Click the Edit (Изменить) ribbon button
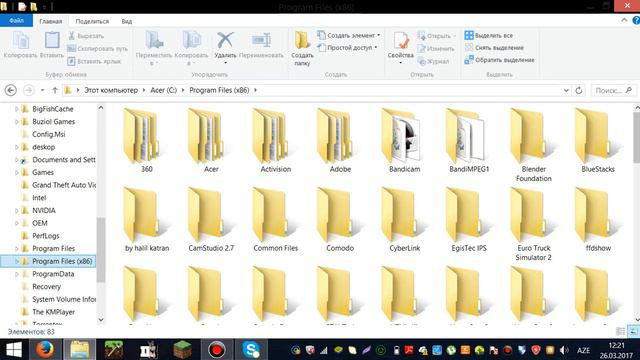 [x=436, y=49]
